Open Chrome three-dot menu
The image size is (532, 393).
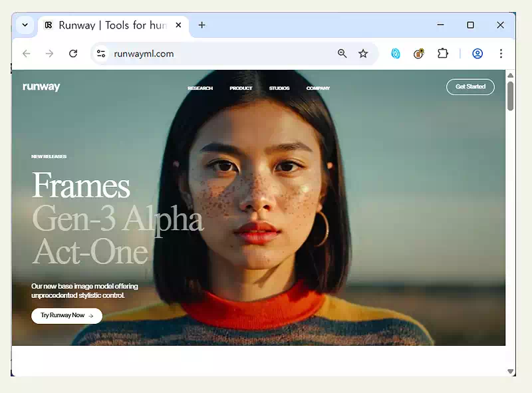(501, 54)
